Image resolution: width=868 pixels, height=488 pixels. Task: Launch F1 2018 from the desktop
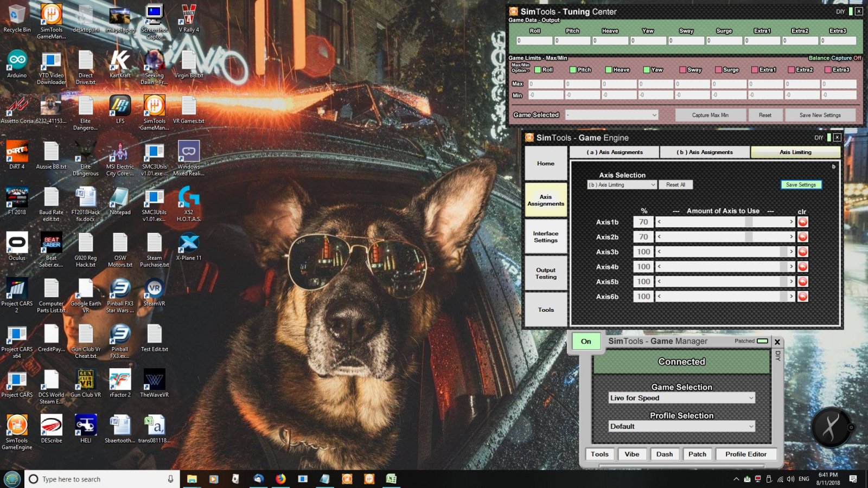click(x=17, y=201)
